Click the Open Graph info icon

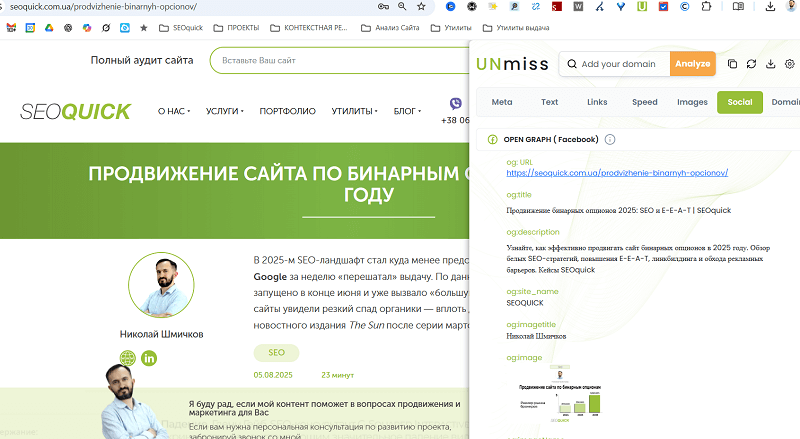[x=610, y=139]
